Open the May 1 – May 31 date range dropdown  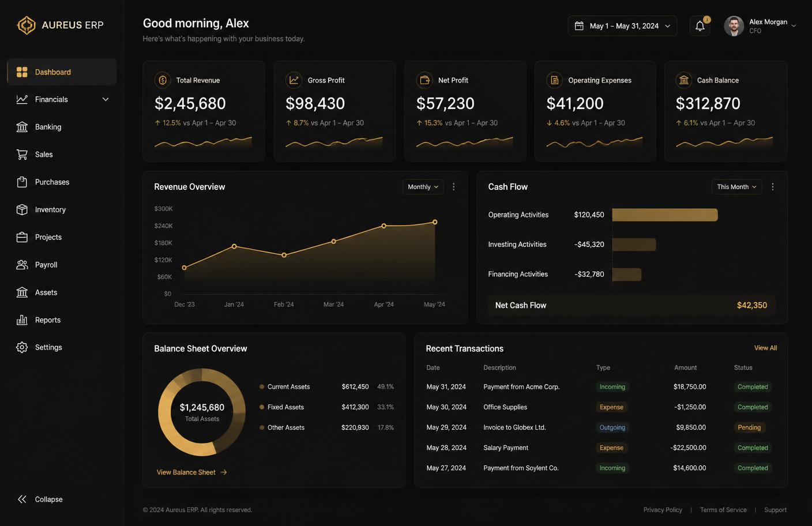pos(623,26)
